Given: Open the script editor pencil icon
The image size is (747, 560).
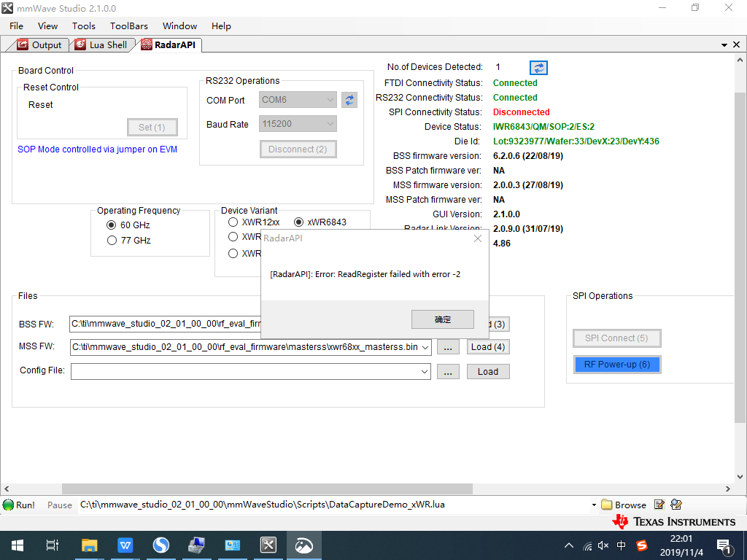Looking at the screenshot, I should [x=659, y=505].
